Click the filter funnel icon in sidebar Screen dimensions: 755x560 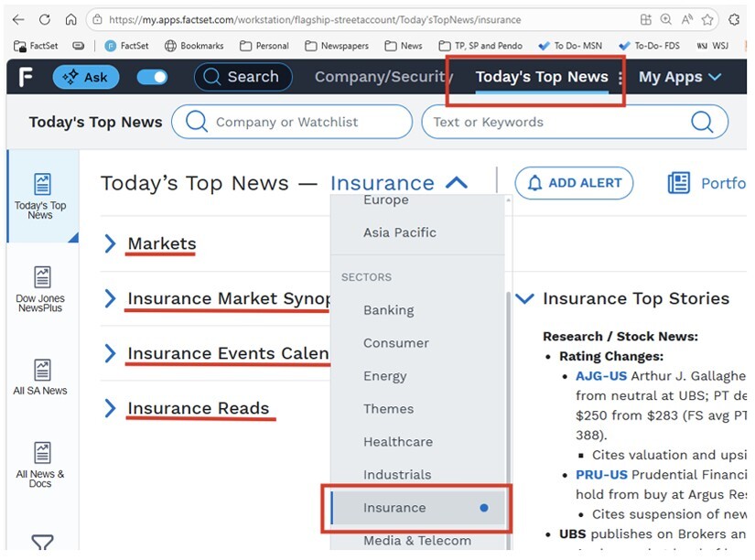click(x=42, y=543)
